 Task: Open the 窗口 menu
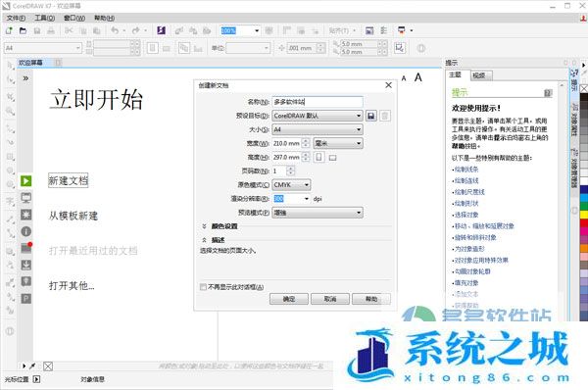pyautogui.click(x=74, y=18)
